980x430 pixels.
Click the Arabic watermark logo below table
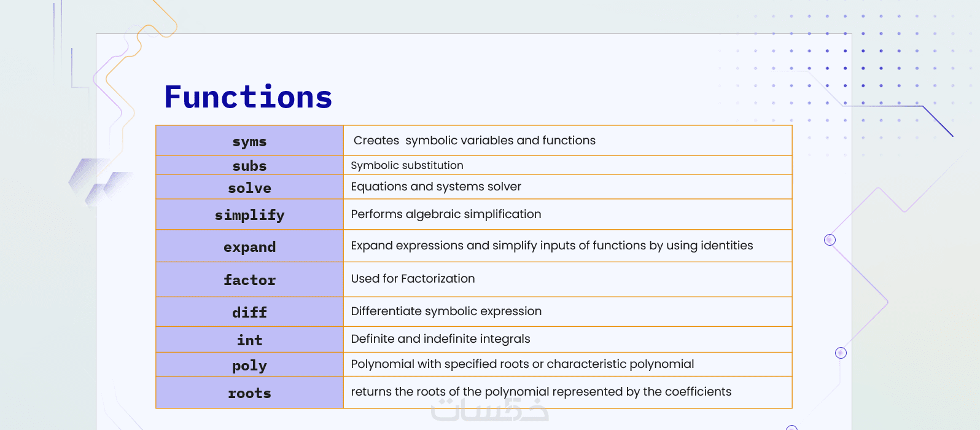tap(489, 410)
